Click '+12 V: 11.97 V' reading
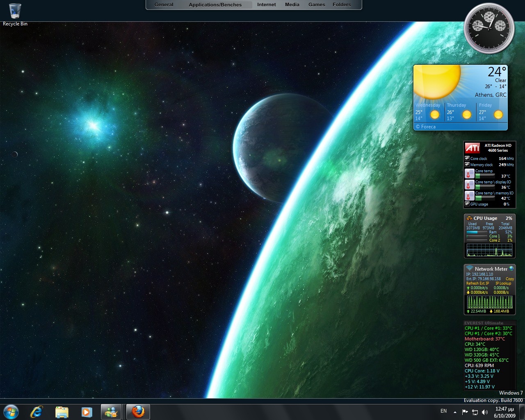 click(x=479, y=387)
